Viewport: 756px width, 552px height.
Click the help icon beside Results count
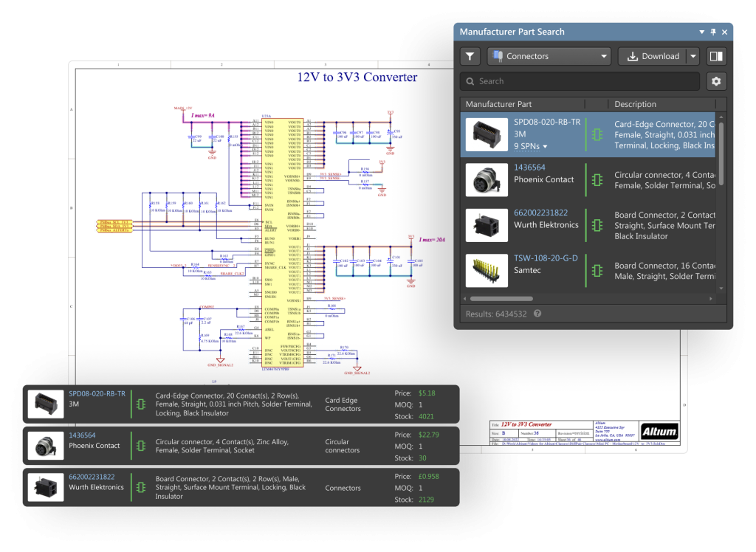coord(537,314)
